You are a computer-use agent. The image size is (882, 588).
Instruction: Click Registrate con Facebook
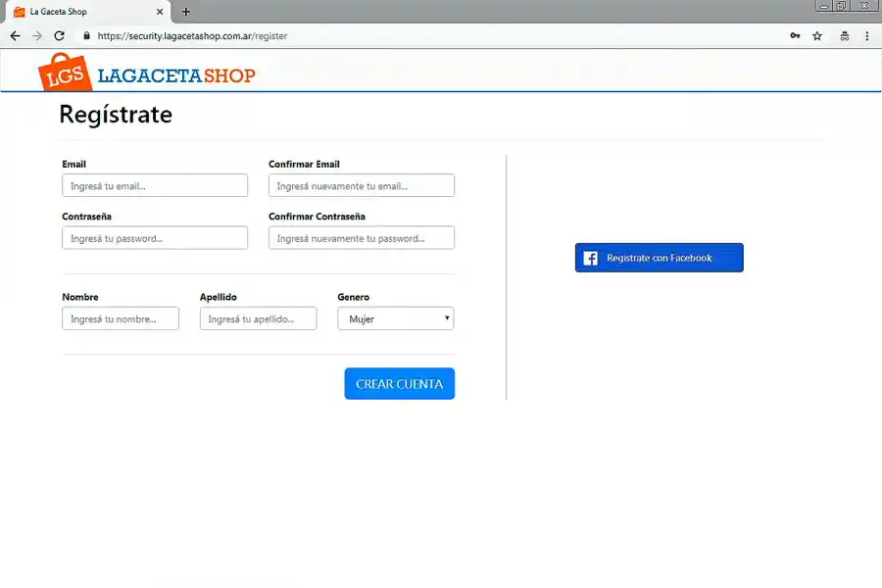point(659,258)
